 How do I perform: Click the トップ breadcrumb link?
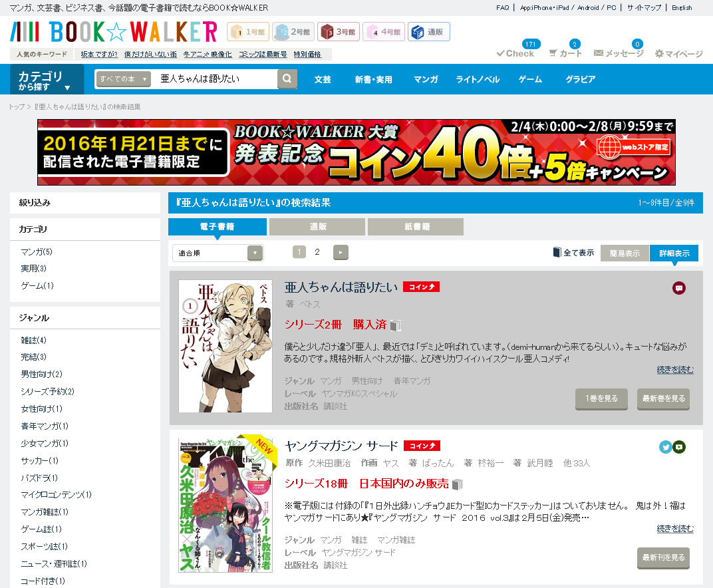tap(17, 107)
